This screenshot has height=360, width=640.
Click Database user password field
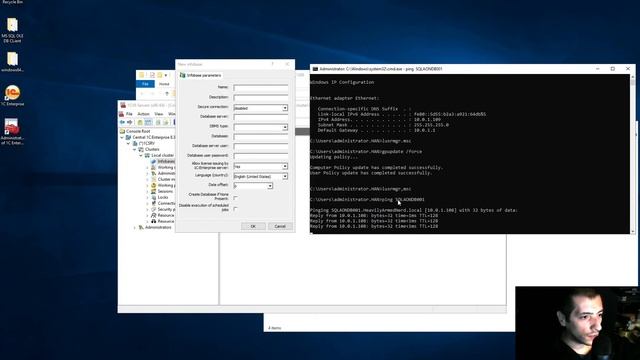coord(261,156)
